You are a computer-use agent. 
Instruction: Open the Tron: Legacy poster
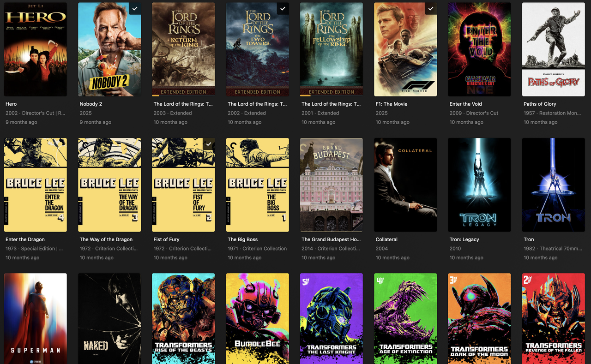[x=479, y=185]
